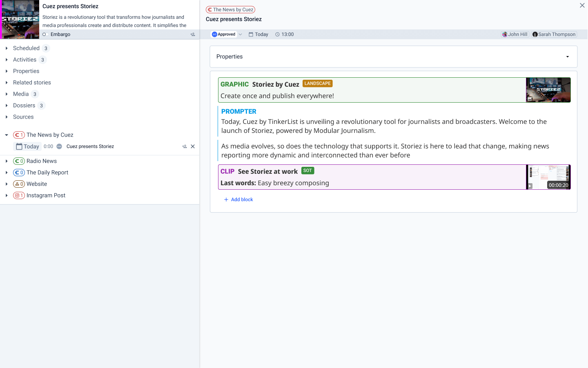This screenshot has height=368, width=588.
Task: Click the Storiez description text in left header
Action: (x=114, y=21)
